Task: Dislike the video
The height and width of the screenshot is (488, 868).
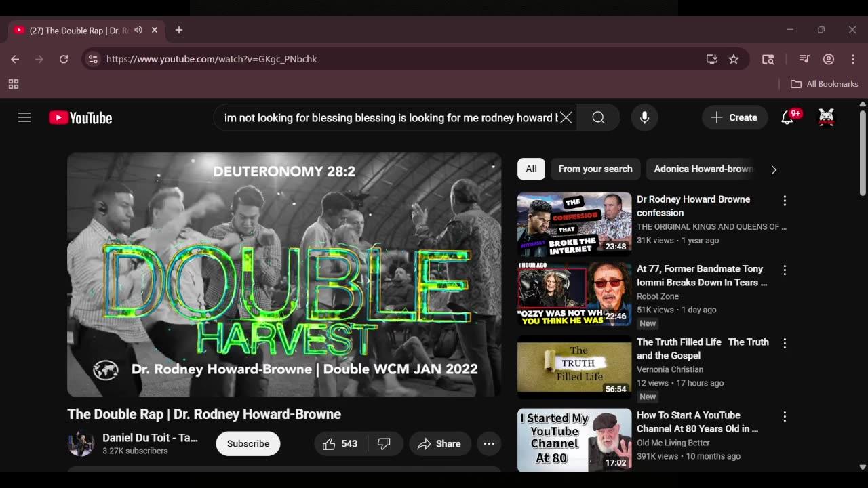Action: (x=384, y=443)
